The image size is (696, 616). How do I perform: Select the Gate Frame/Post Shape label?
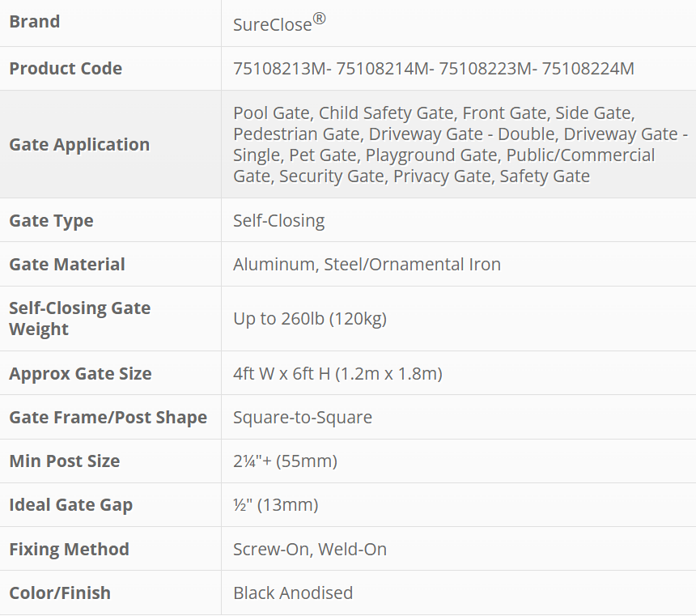[108, 417]
